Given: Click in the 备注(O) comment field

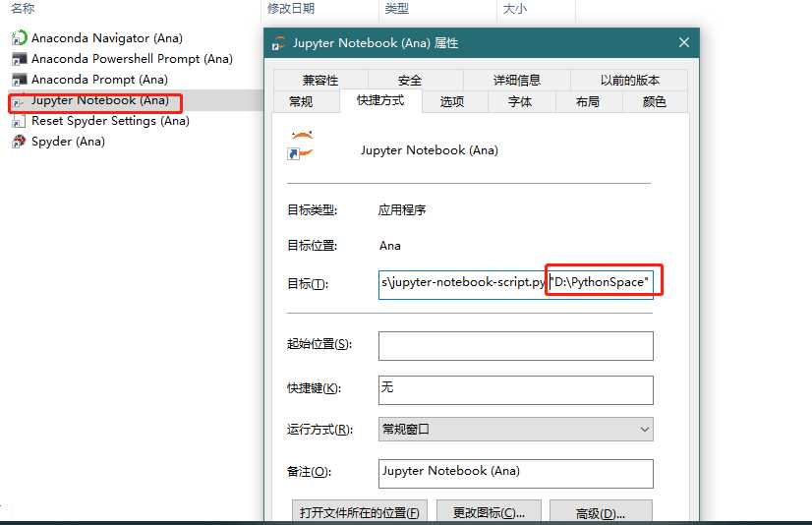Looking at the screenshot, I should click(516, 473).
